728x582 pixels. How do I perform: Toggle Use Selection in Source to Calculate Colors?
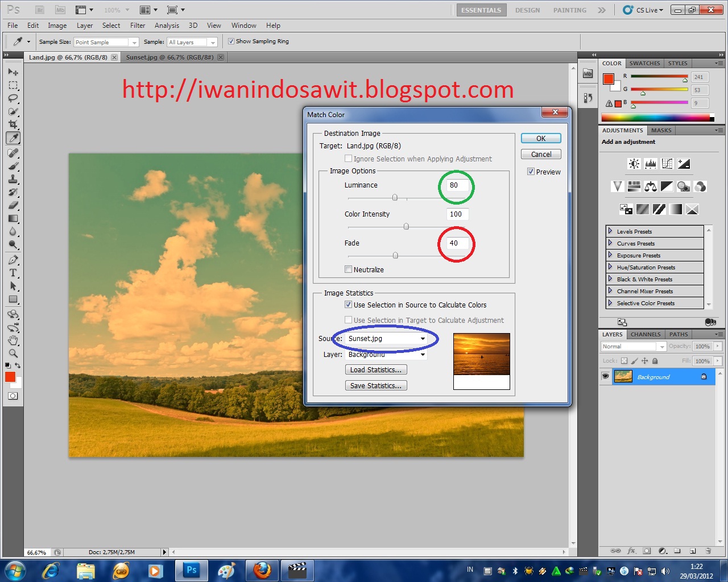(x=348, y=305)
